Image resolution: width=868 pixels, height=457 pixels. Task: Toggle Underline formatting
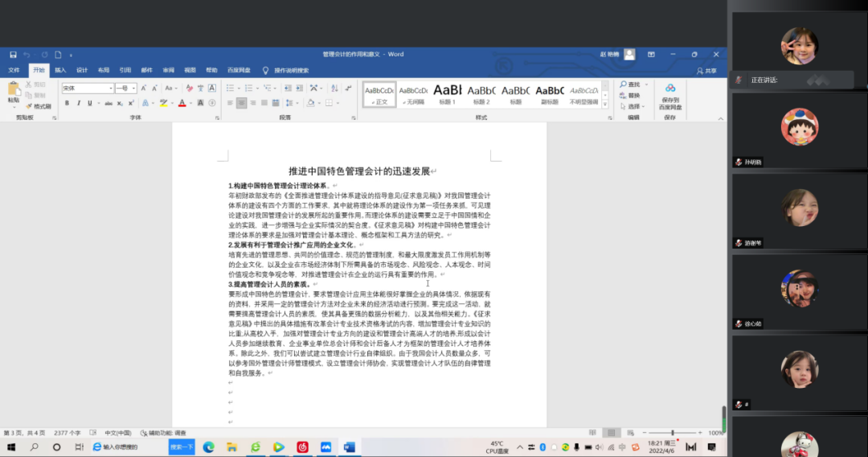pyautogui.click(x=90, y=103)
